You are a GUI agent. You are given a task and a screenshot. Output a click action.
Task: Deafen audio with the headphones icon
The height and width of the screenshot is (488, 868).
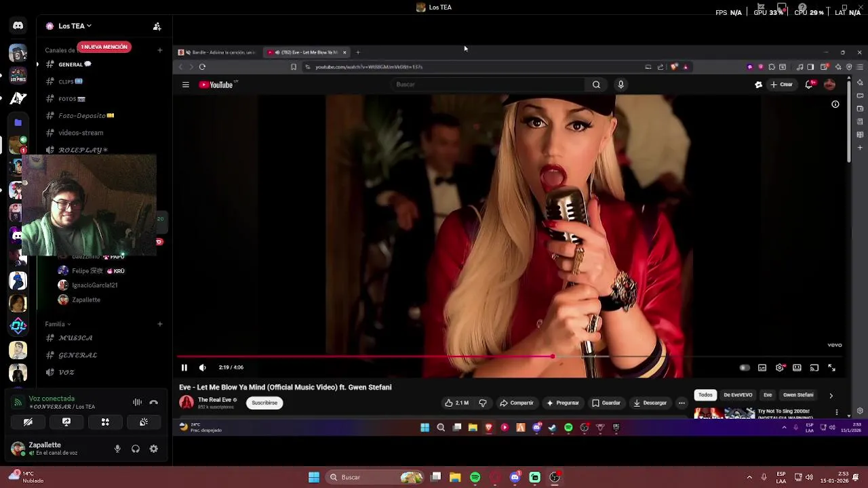[136, 449]
